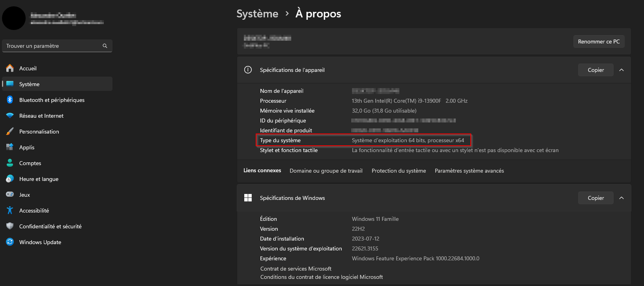The width and height of the screenshot is (644, 286).
Task: Open the Jeux gamepad icon
Action: coord(10,194)
